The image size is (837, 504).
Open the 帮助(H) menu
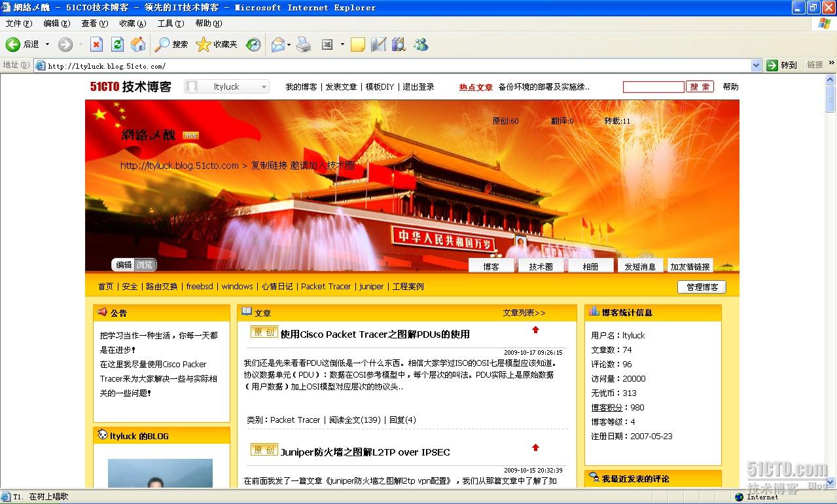pos(208,24)
